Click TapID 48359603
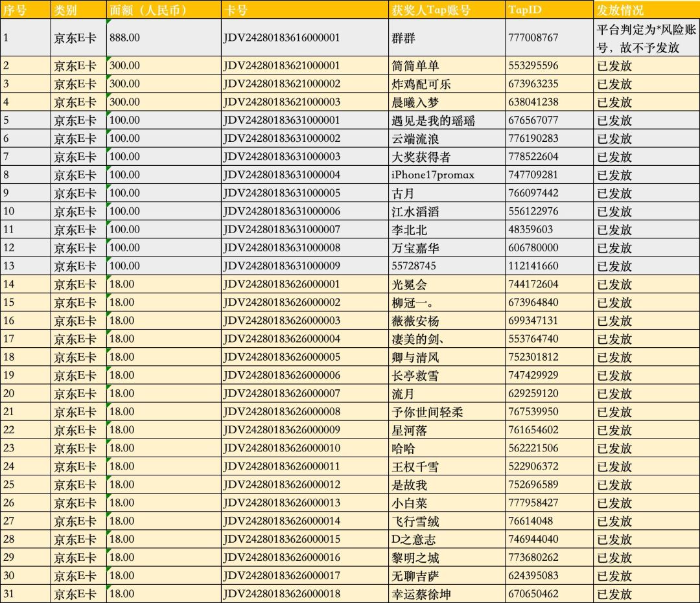700x603 pixels. point(530,230)
